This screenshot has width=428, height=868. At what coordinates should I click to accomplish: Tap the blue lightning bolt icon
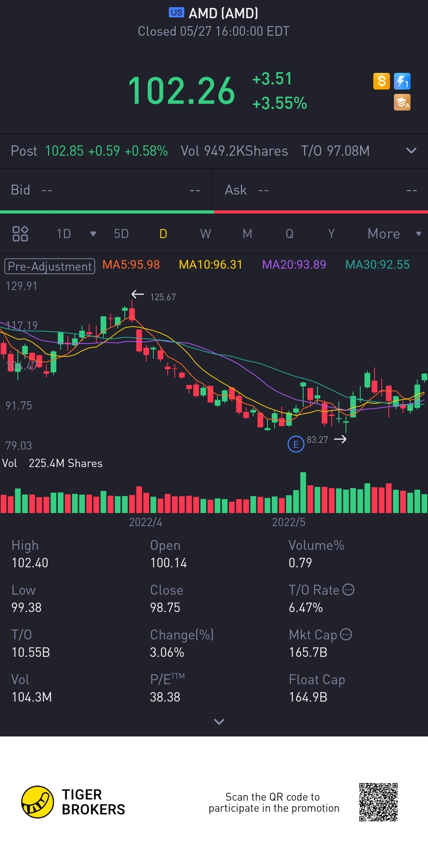402,81
